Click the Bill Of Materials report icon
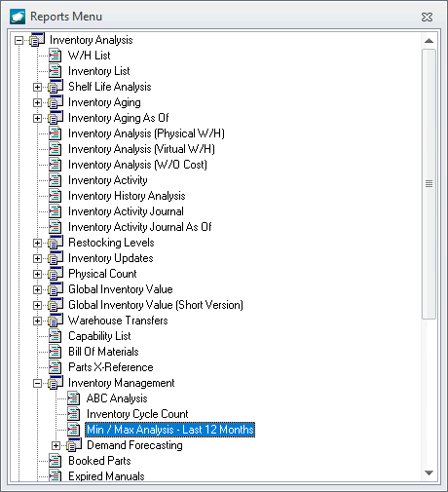 (55, 352)
